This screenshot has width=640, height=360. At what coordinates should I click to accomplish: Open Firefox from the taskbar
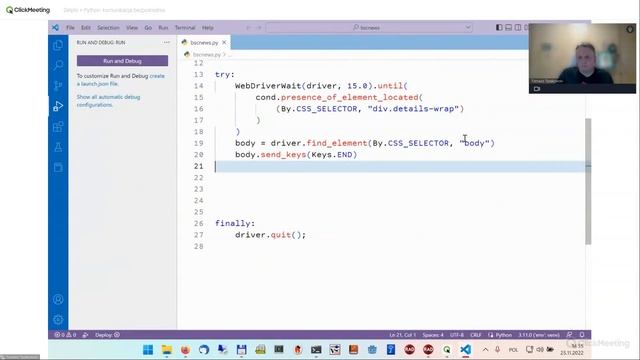tap(185, 350)
